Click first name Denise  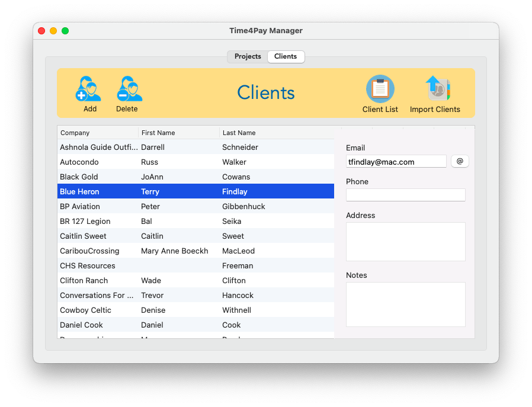coord(153,310)
